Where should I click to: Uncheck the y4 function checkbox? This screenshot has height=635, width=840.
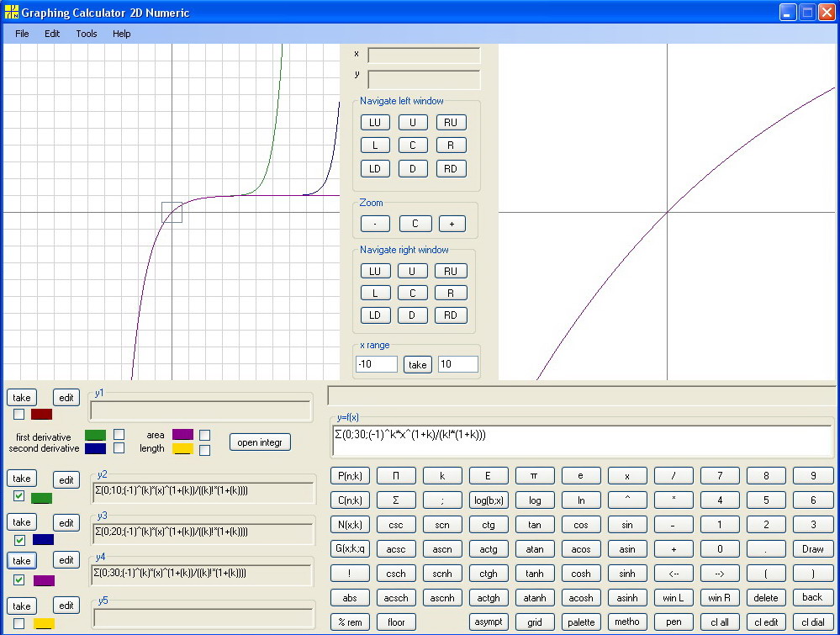pos(18,579)
